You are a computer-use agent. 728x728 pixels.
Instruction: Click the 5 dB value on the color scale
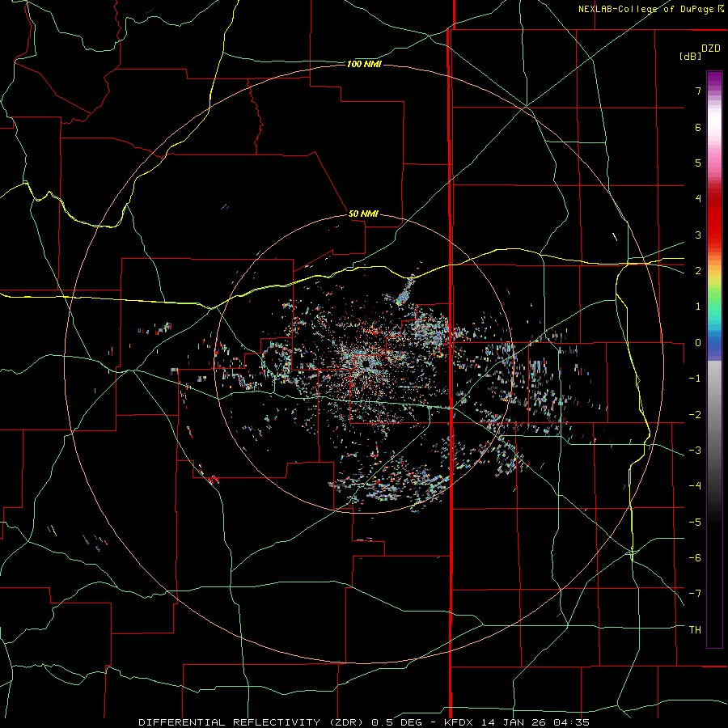tap(698, 163)
